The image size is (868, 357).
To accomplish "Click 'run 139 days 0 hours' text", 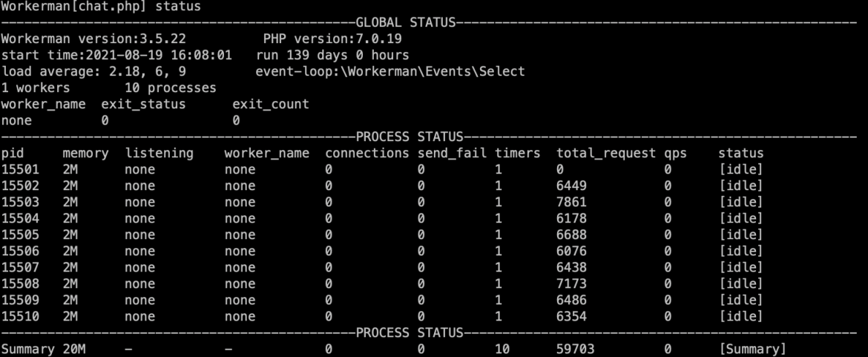I will click(332, 56).
